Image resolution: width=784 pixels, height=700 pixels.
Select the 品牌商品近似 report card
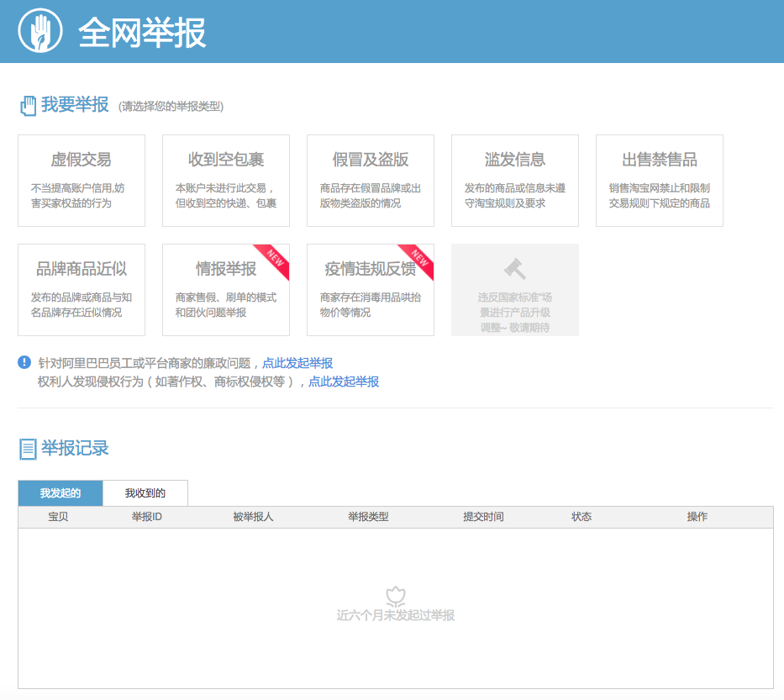tap(82, 290)
